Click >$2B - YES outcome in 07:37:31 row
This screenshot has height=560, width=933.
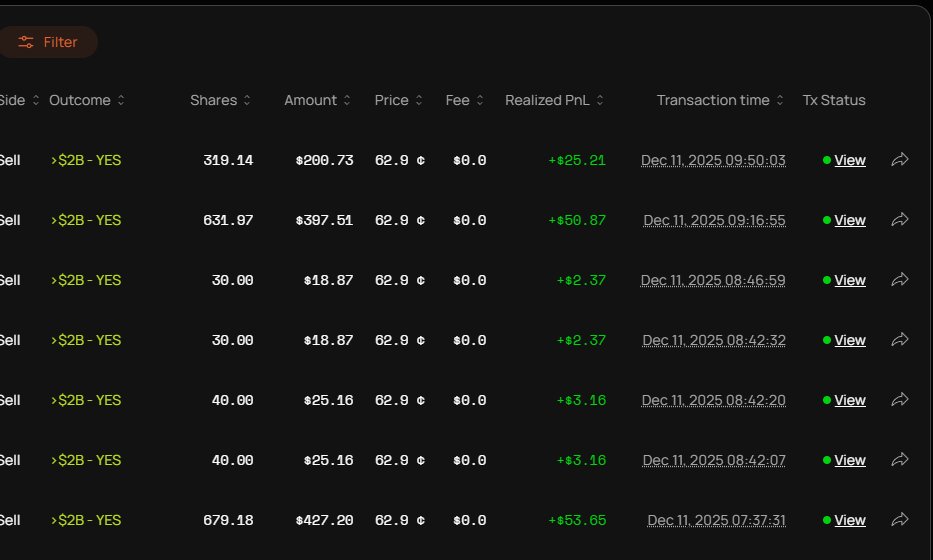[86, 520]
